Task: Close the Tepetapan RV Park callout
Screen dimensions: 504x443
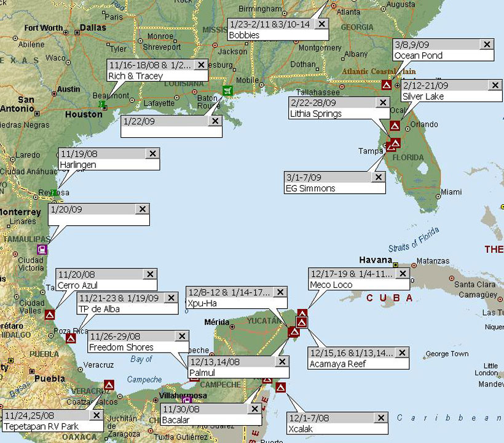Action: pos(96,415)
